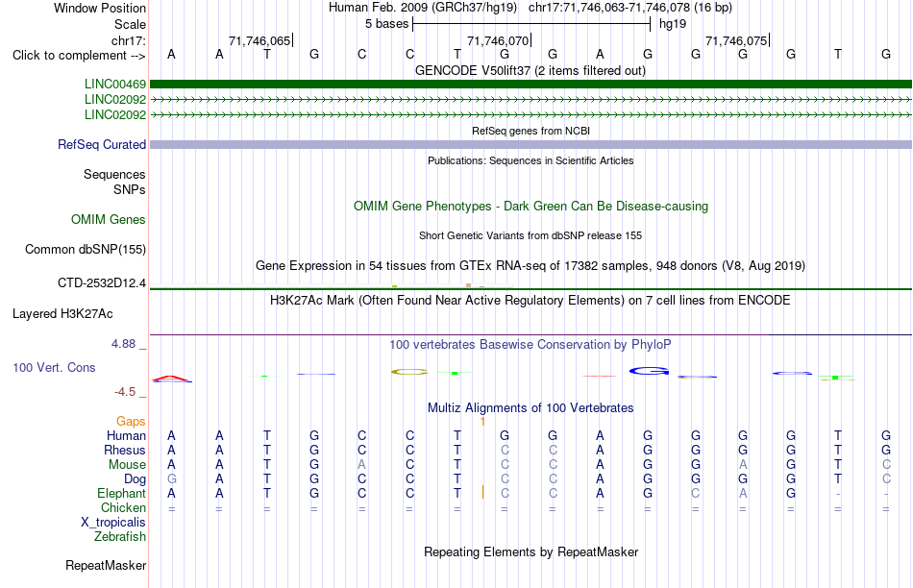The image size is (913, 588).
Task: Click the 'RefSeq genes from NCBI' track title
Action: tap(531, 131)
